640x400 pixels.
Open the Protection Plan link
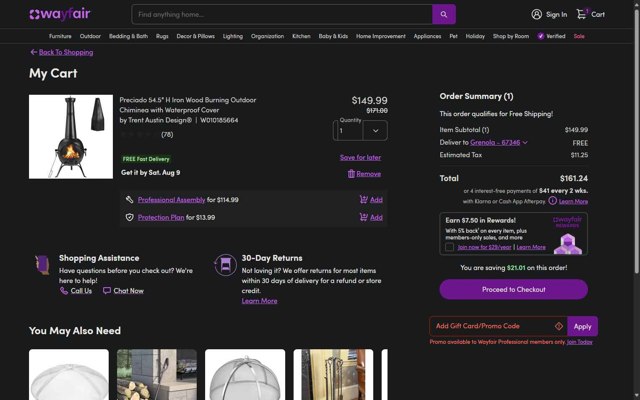point(161,217)
